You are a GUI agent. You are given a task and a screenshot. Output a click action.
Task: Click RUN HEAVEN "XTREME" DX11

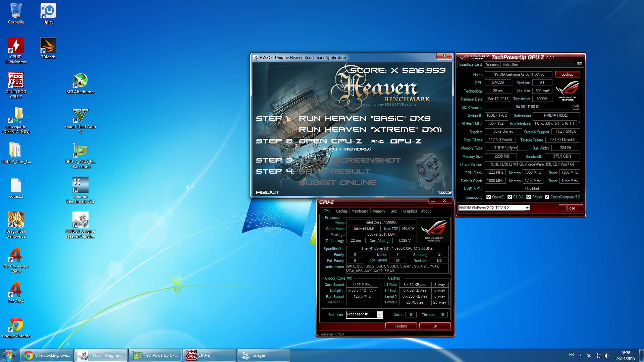pos(370,130)
